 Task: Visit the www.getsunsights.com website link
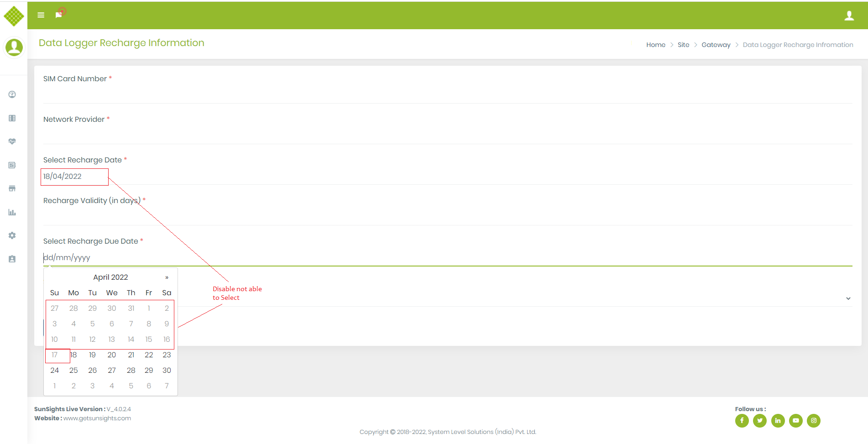pyautogui.click(x=97, y=418)
